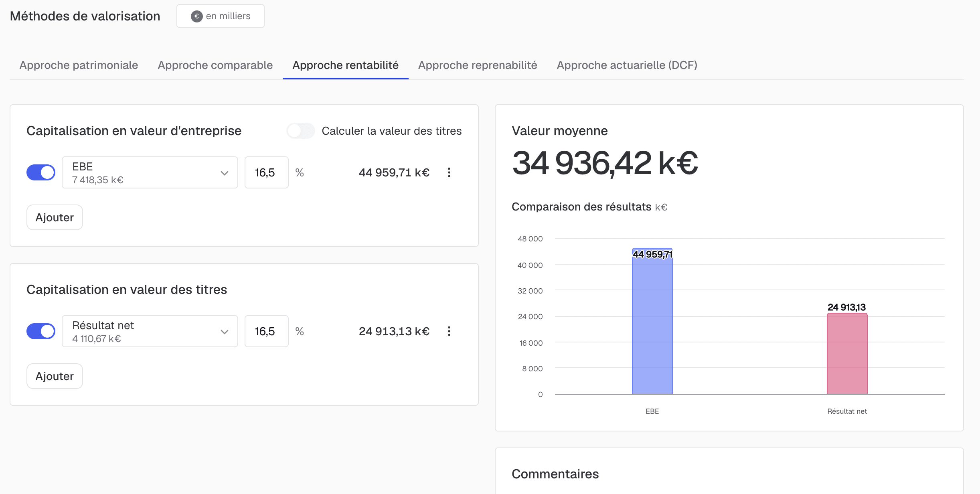This screenshot has width=980, height=494.
Task: Click the euro icon in the en milliers button
Action: coord(196,16)
